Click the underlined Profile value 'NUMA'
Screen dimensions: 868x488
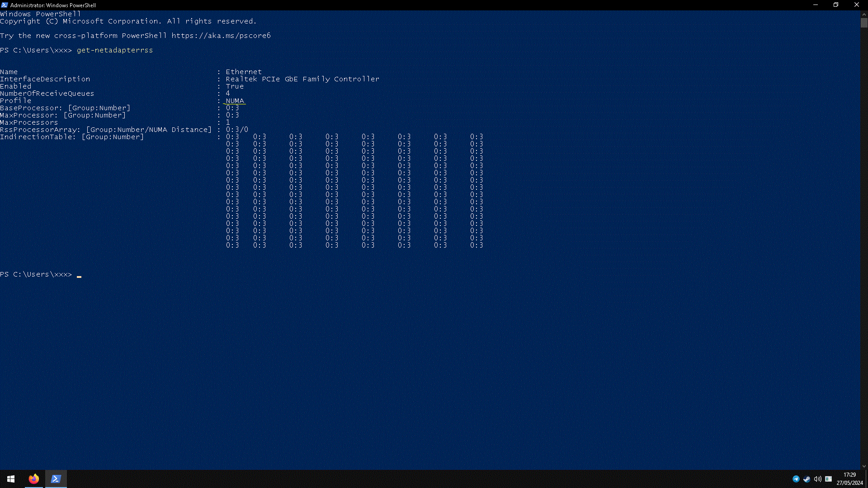coord(235,101)
